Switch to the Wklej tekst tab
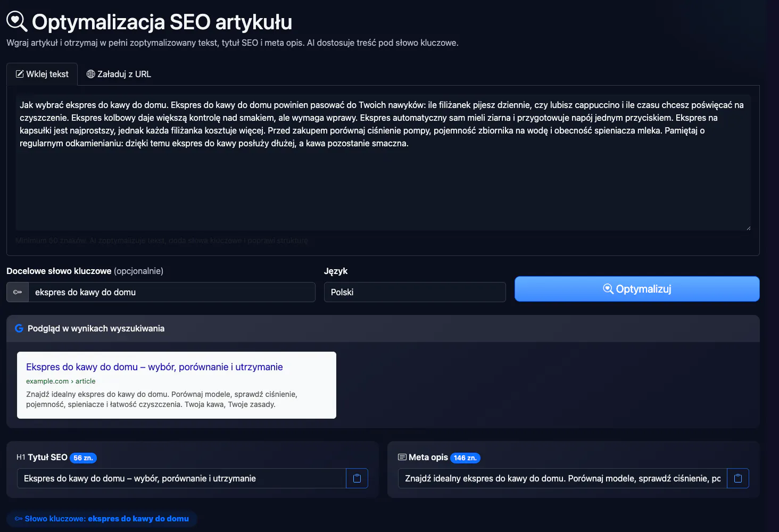 coord(42,74)
